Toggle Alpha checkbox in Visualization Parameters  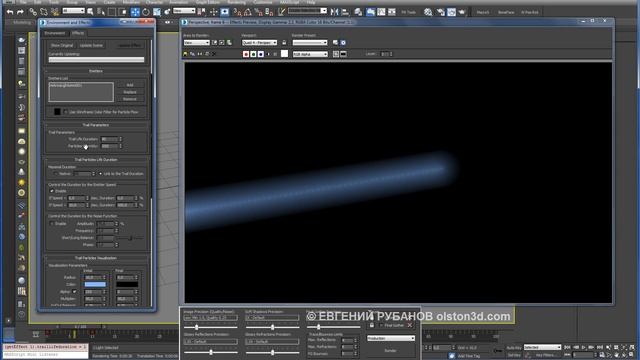(x=74, y=291)
